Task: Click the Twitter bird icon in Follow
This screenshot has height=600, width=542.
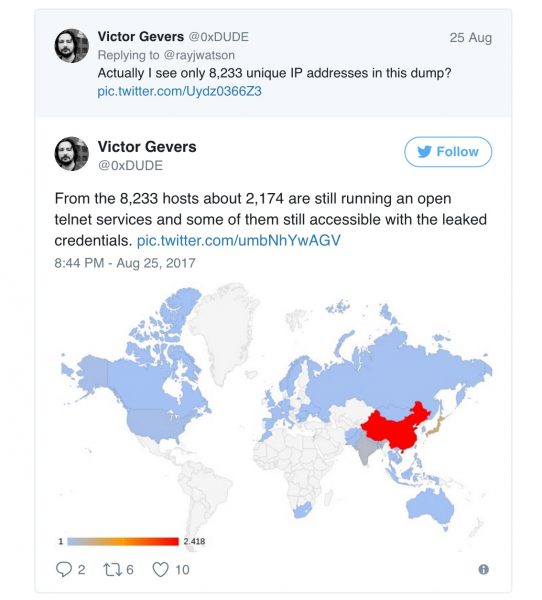Action: [424, 152]
